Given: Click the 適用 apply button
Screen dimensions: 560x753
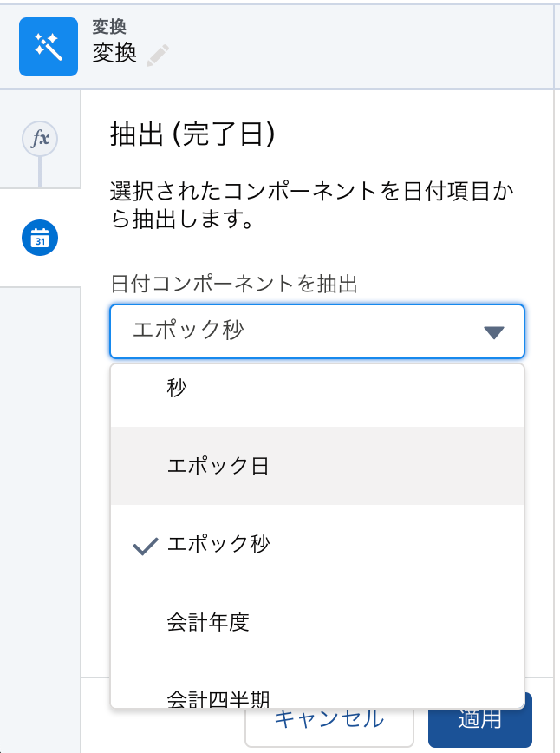Looking at the screenshot, I should pos(480,720).
